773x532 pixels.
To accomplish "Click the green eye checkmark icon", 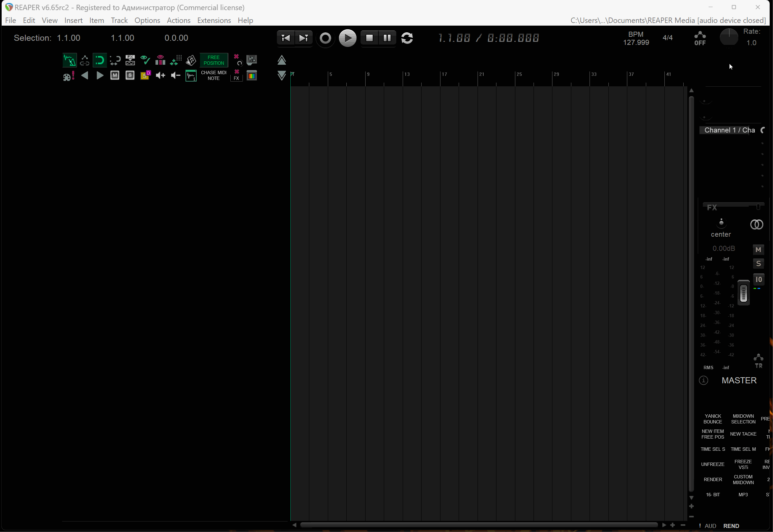I will (x=145, y=60).
